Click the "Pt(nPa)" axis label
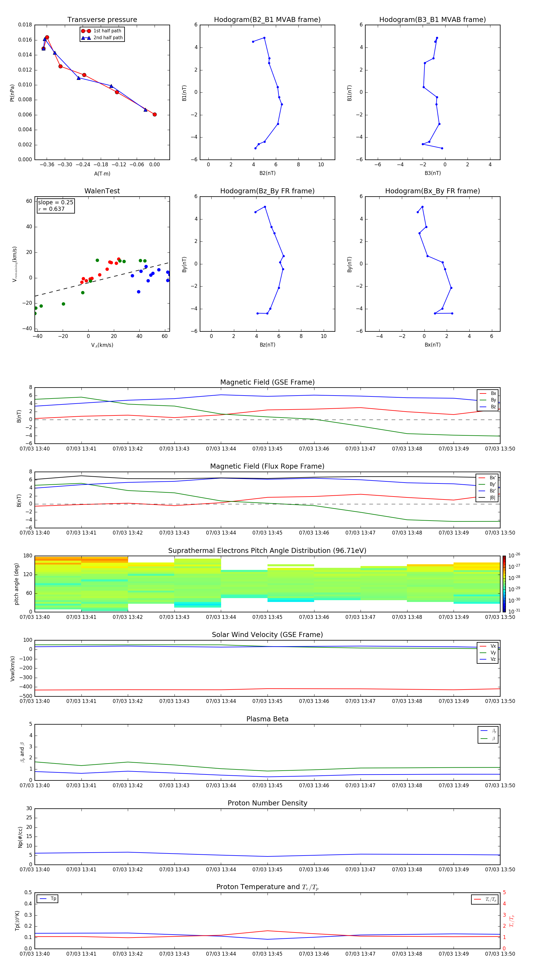Screen dimensions: 535x980 (x=12, y=92)
